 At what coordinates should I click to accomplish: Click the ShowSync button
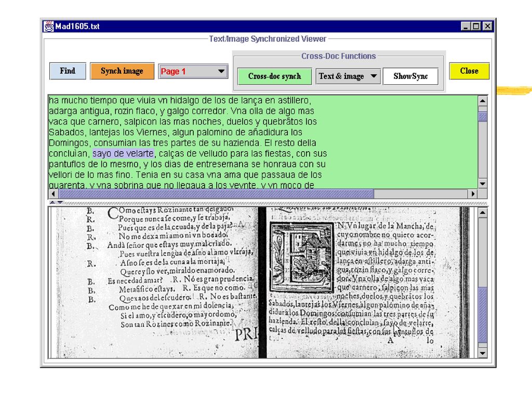click(x=410, y=76)
